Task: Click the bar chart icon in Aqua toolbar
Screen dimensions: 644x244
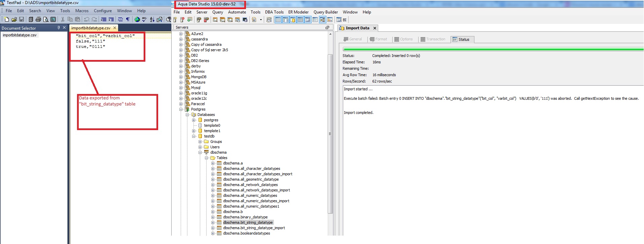Action: click(x=330, y=20)
